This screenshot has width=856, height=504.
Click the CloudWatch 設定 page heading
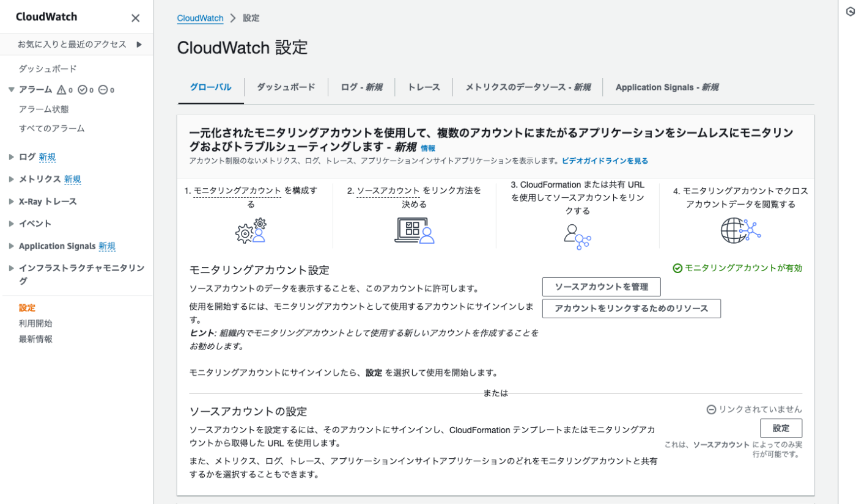click(x=242, y=48)
